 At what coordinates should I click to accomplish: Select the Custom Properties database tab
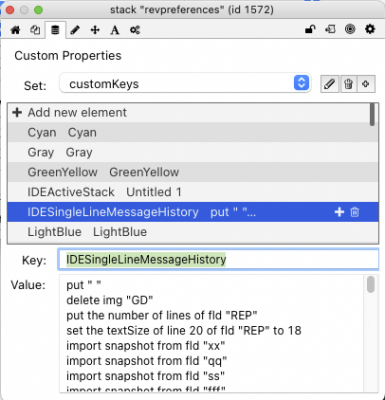pyautogui.click(x=55, y=30)
